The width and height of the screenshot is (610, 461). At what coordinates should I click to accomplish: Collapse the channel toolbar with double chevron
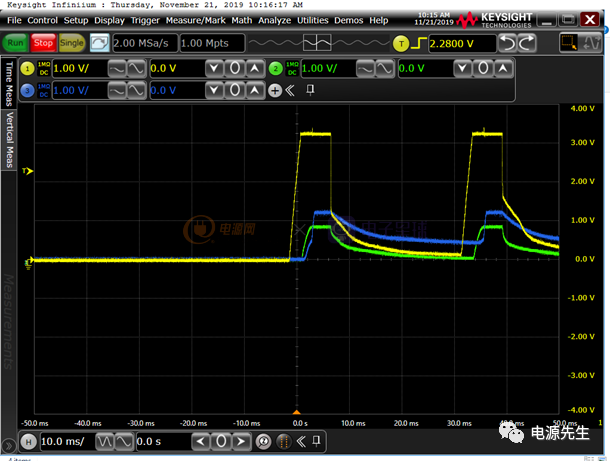[x=290, y=90]
